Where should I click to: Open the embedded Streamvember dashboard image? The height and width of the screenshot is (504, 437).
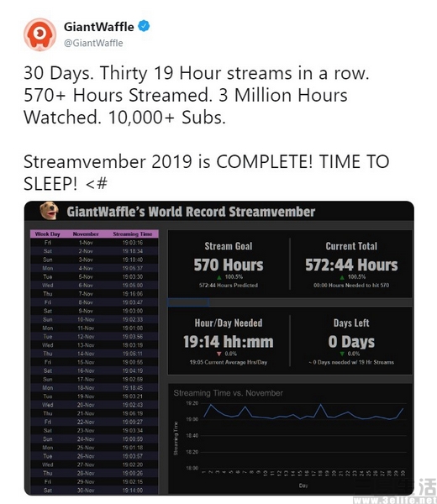pyautogui.click(x=219, y=348)
